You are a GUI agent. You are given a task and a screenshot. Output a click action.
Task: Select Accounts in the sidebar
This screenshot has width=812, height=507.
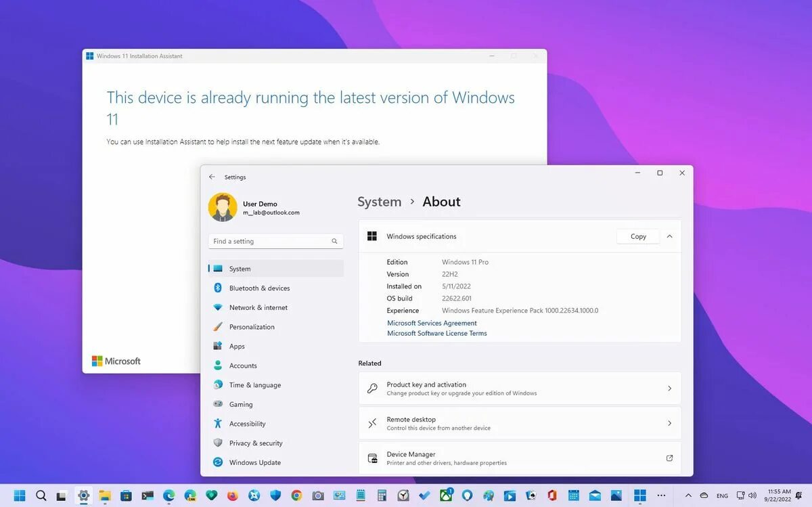coord(276,366)
